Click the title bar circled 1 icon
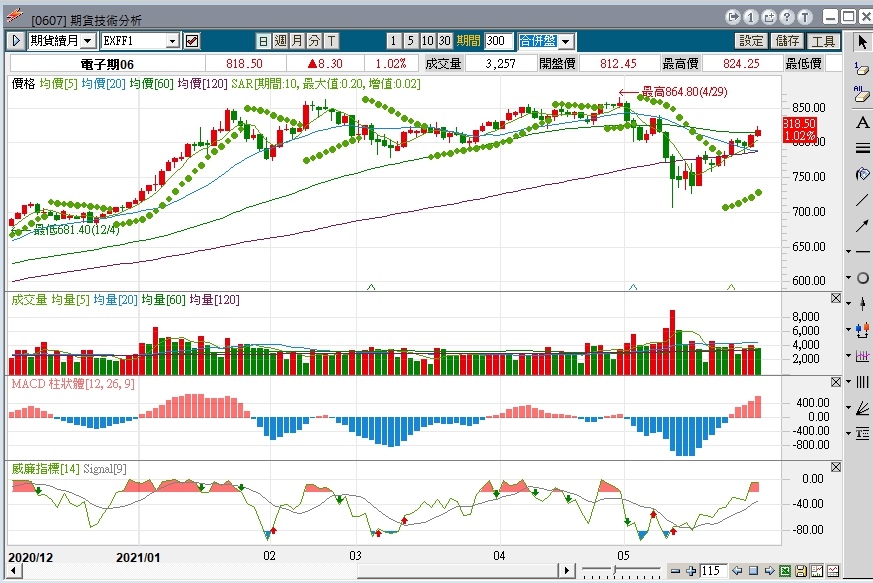873x583 pixels. 751,17
